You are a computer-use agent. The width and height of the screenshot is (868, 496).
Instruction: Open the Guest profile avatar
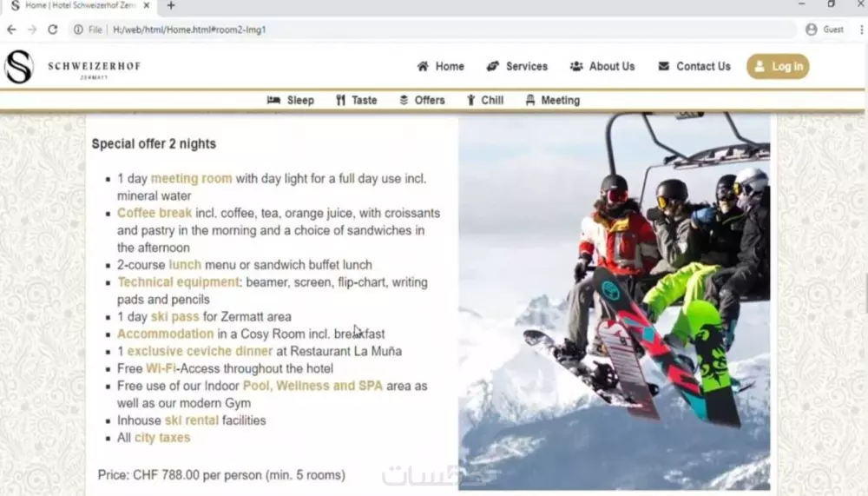[811, 30]
